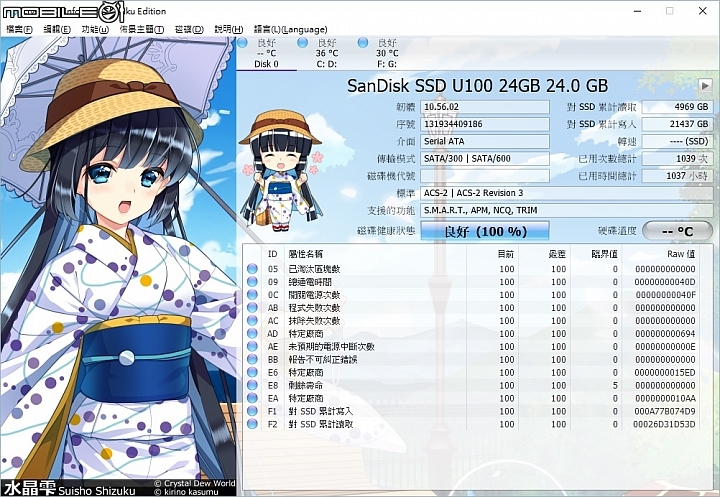This screenshot has height=497, width=720.
Task: Click the 4969 GB total reads value
Action: click(677, 107)
